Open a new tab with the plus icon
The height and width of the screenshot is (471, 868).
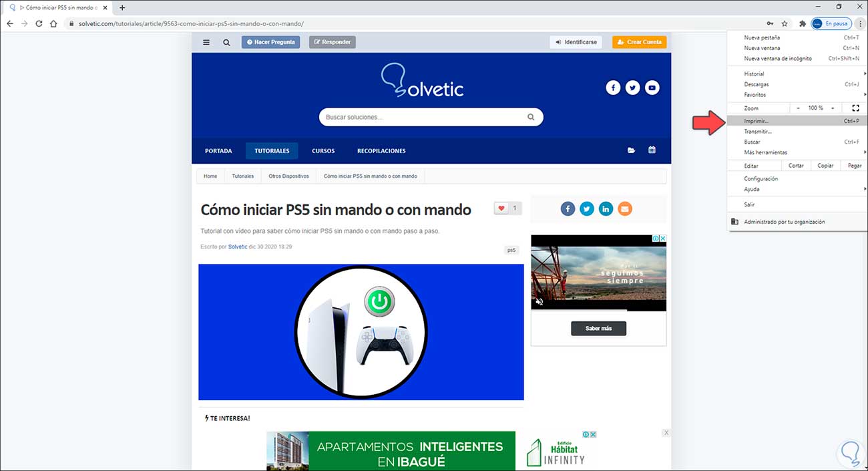pyautogui.click(x=122, y=7)
